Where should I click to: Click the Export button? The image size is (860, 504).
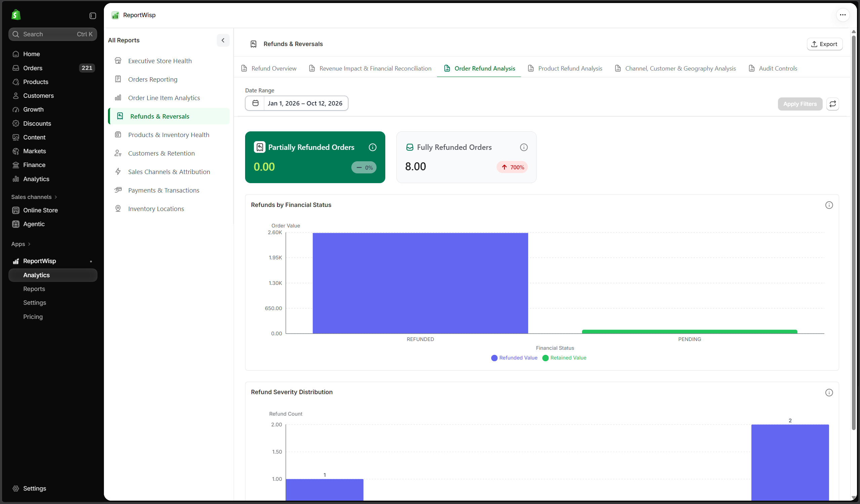824,44
